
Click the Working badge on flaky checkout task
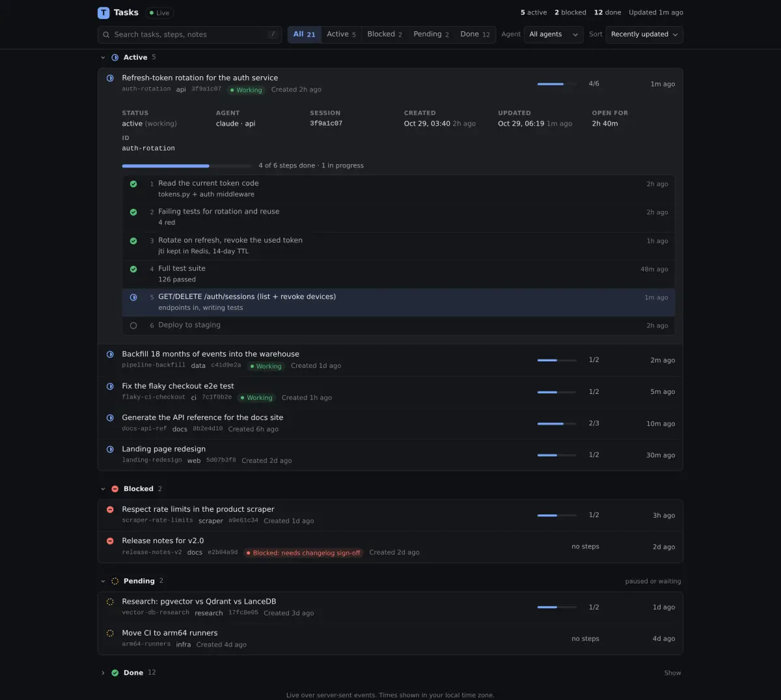tap(256, 398)
